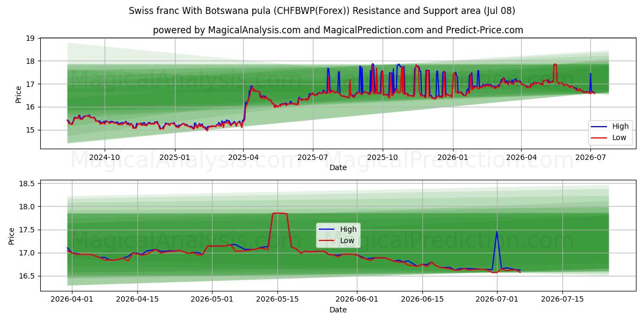
Task: Click the '2026-07-15' tick label
Action: click(x=563, y=299)
